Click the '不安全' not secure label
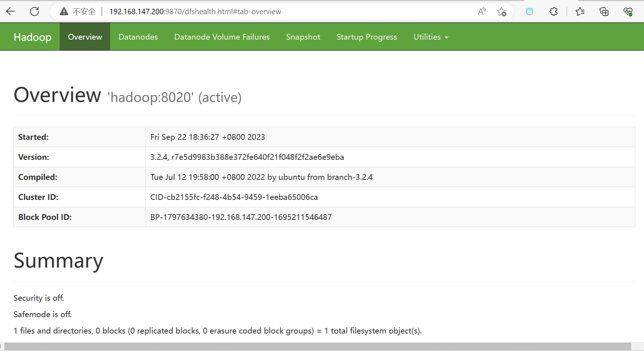644x351 pixels. [84, 12]
